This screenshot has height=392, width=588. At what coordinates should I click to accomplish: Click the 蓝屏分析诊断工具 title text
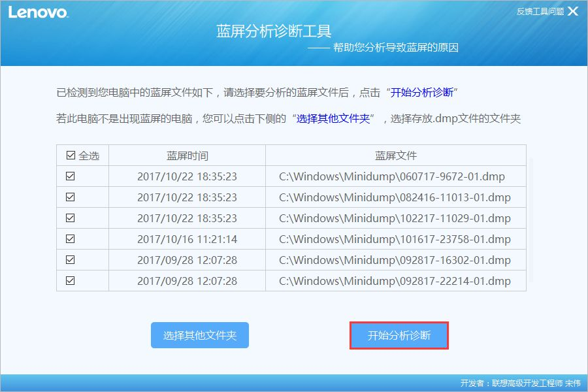click(274, 31)
